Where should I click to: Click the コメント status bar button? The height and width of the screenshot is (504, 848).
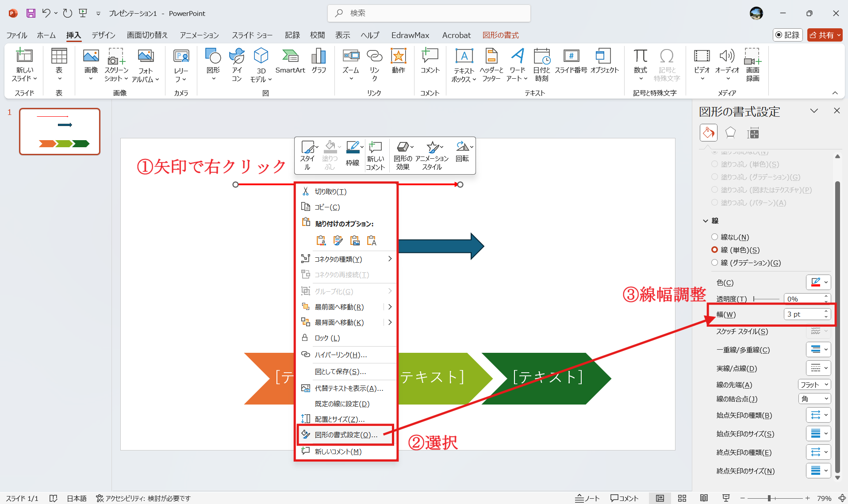pyautogui.click(x=624, y=498)
